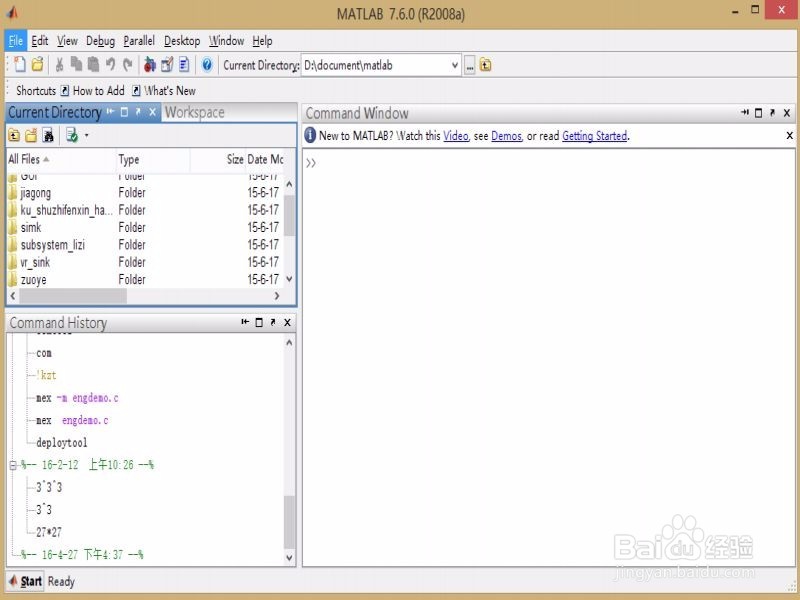Click the Size column header
The image size is (800, 600).
click(218, 160)
